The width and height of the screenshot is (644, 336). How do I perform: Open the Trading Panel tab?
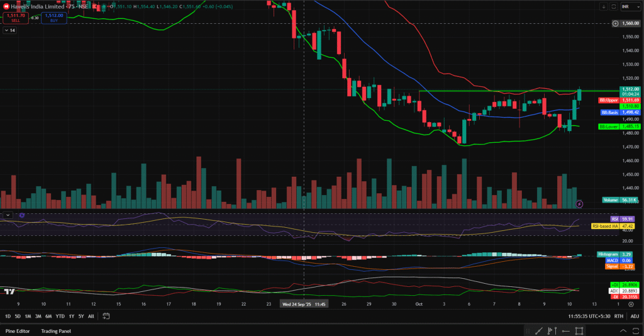coord(56,331)
